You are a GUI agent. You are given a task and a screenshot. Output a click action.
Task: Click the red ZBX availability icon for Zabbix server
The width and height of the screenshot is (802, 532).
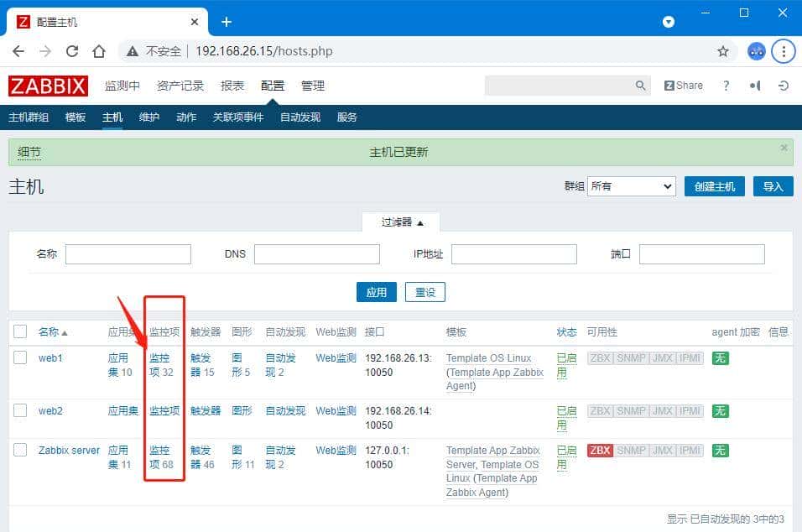click(x=599, y=450)
